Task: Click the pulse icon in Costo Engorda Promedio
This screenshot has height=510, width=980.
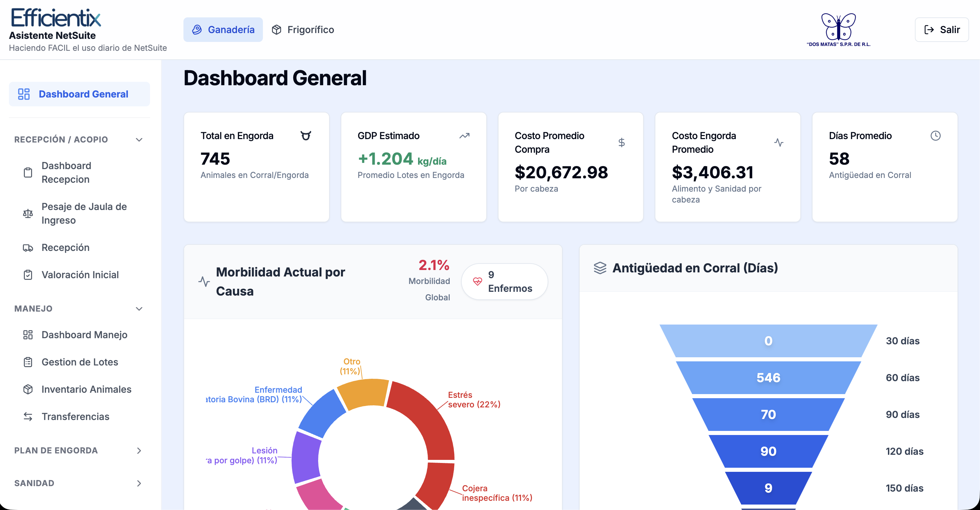Action: point(779,142)
